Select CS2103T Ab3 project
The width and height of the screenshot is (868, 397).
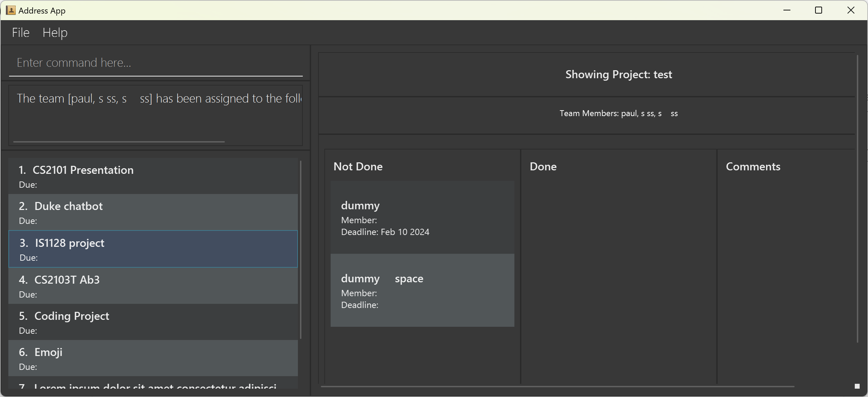[153, 286]
